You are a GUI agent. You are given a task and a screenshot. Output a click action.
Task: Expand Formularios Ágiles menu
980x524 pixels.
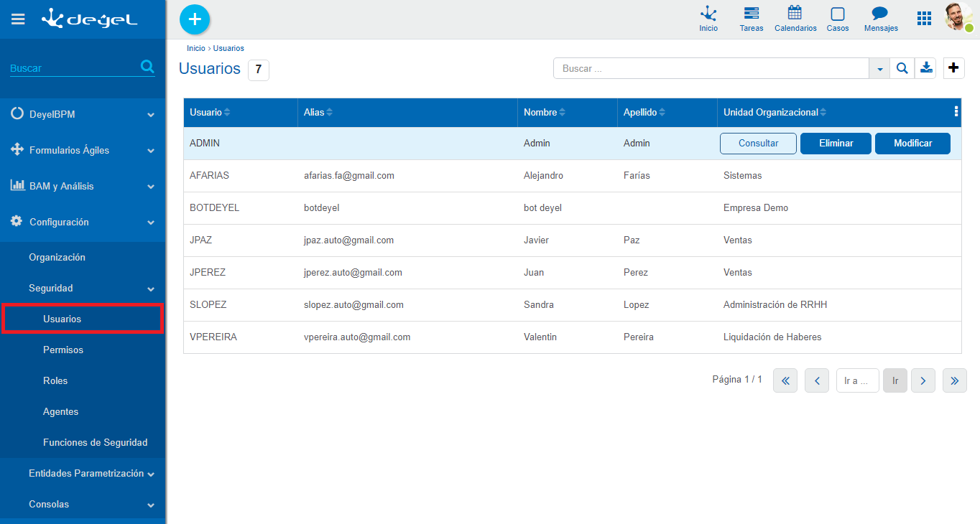click(83, 150)
